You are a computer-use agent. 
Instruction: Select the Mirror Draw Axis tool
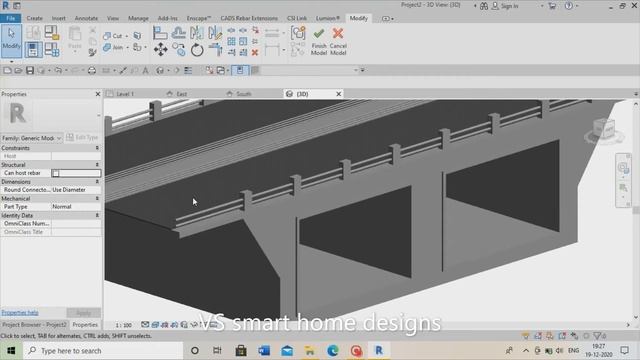215,33
